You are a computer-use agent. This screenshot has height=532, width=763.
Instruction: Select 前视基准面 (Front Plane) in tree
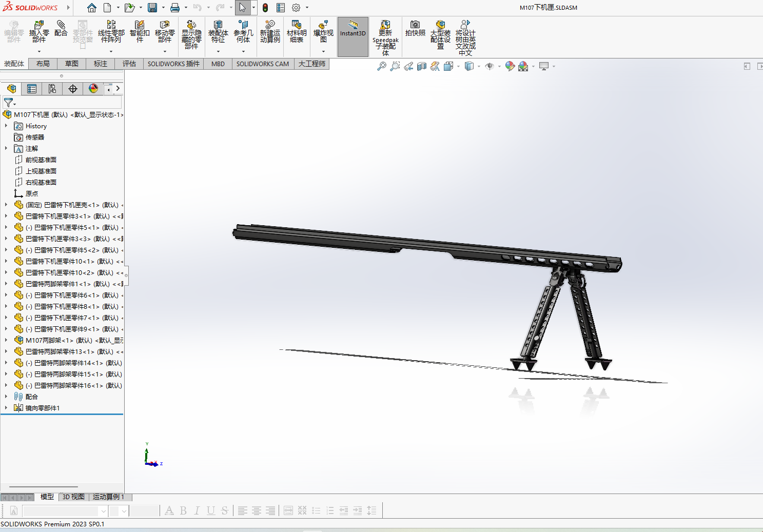tap(41, 160)
